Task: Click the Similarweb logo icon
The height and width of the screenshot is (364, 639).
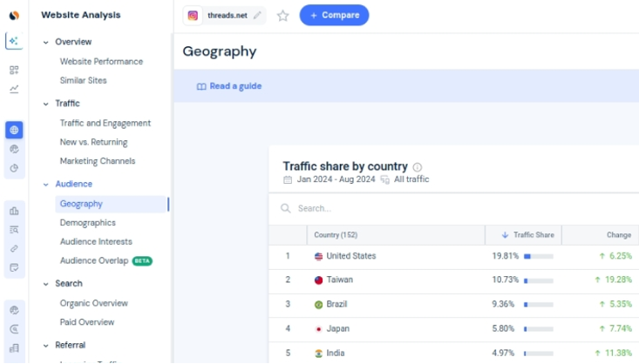Action: 14,15
